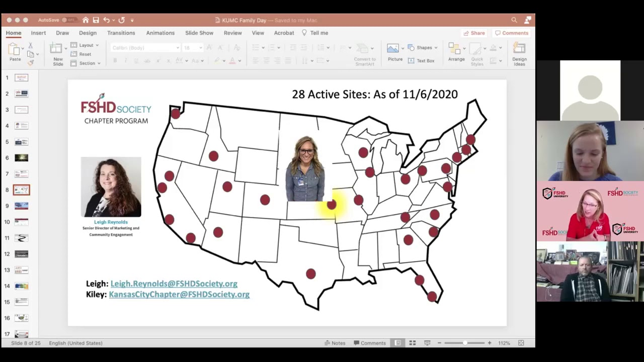Screen dimensions: 644x362
Task: Select slide 9 thumbnail
Action: tap(22, 206)
